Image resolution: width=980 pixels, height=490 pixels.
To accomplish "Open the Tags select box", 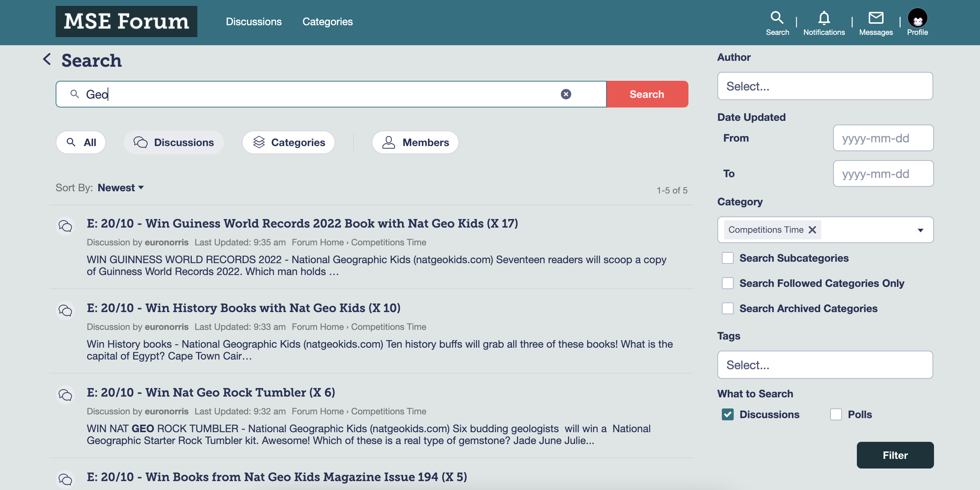I will coord(825,365).
